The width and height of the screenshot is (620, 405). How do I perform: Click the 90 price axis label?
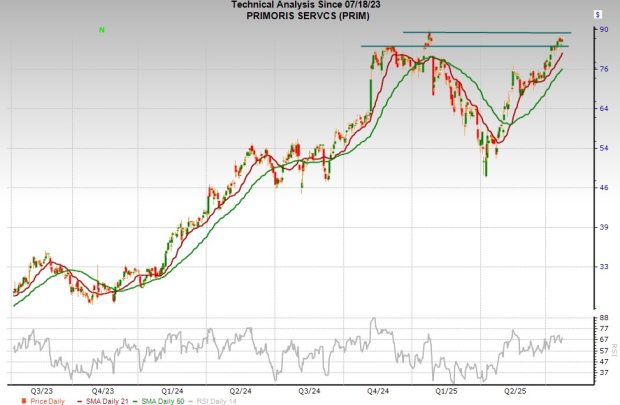tap(604, 30)
